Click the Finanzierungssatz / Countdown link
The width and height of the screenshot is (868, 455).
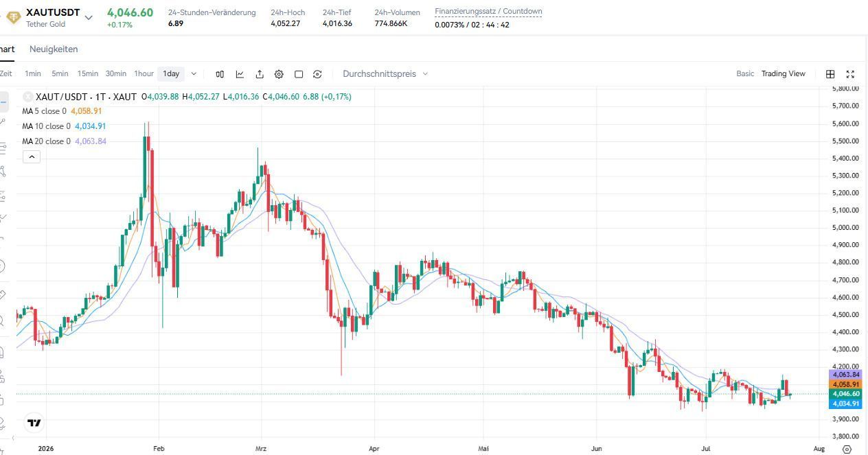coord(488,12)
